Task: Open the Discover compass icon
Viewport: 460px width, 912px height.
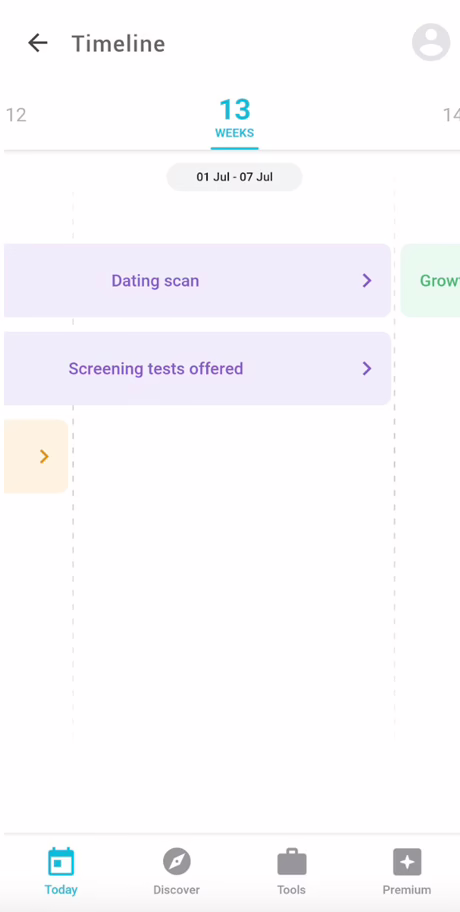Action: point(177,861)
